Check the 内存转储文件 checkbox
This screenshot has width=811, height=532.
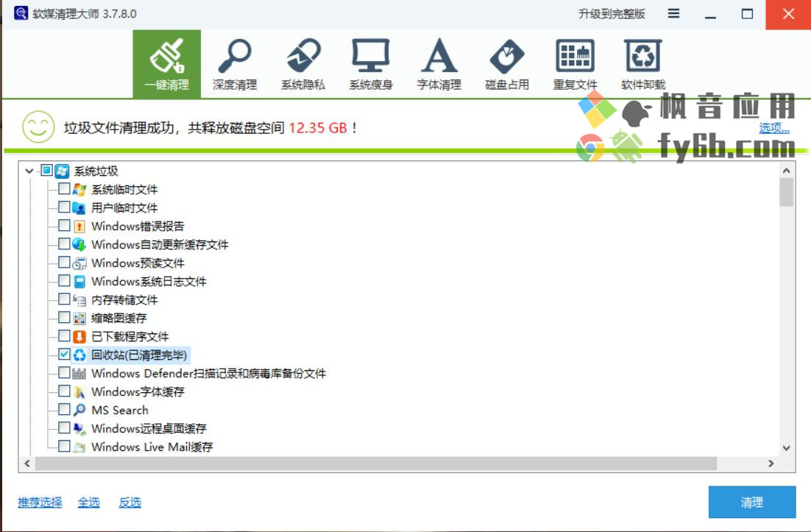[64, 299]
